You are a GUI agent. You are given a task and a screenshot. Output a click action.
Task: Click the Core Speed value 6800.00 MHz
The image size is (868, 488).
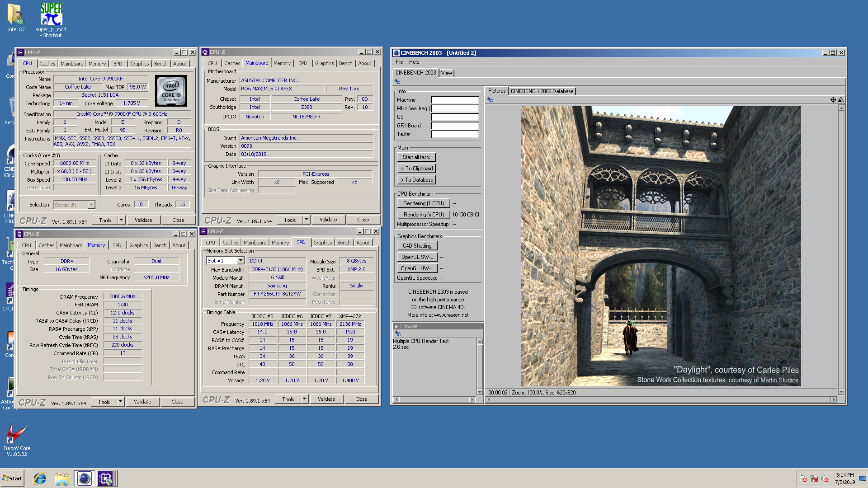(x=75, y=163)
